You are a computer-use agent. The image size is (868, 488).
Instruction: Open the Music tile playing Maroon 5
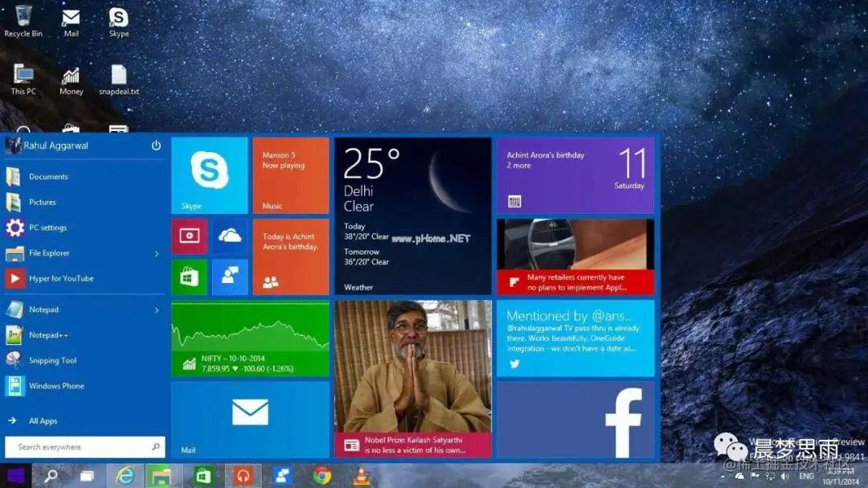[291, 175]
